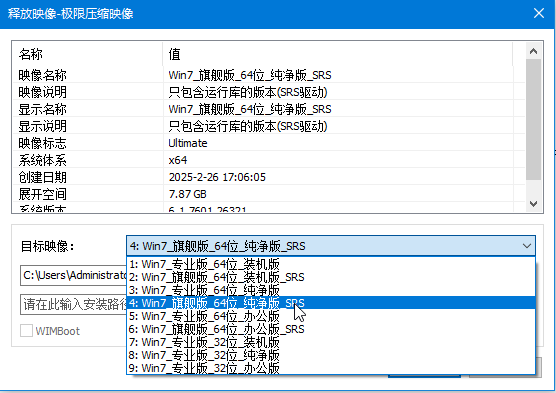Image resolution: width=556 pixels, height=393 pixels.
Task: Select the 系统体系 row
Action: pos(269,160)
